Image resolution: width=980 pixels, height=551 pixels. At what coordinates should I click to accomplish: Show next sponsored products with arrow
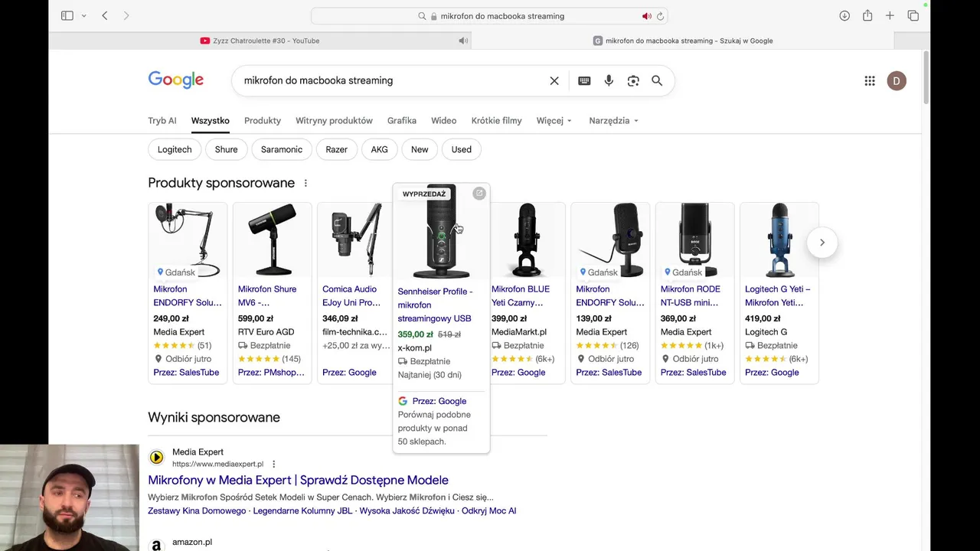click(822, 243)
